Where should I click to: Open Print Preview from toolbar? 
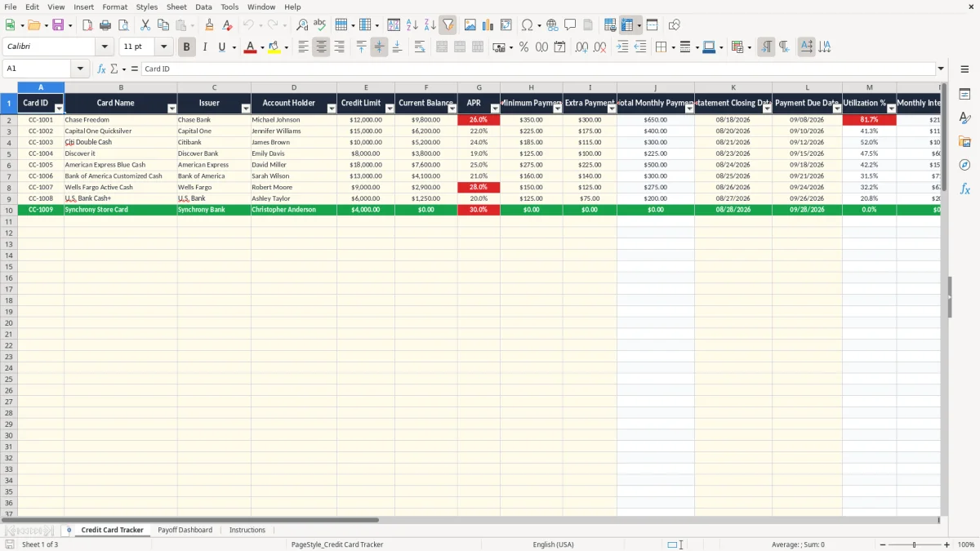(123, 25)
